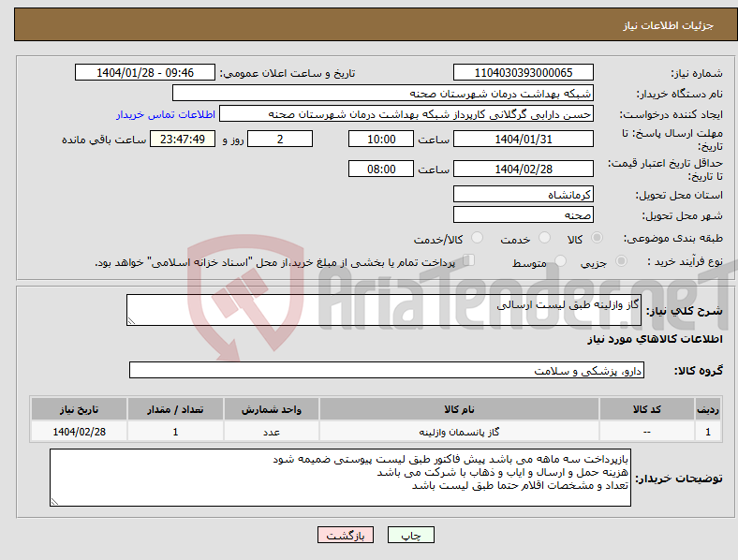Select the کالا/خدمت radio button

pos(478,238)
